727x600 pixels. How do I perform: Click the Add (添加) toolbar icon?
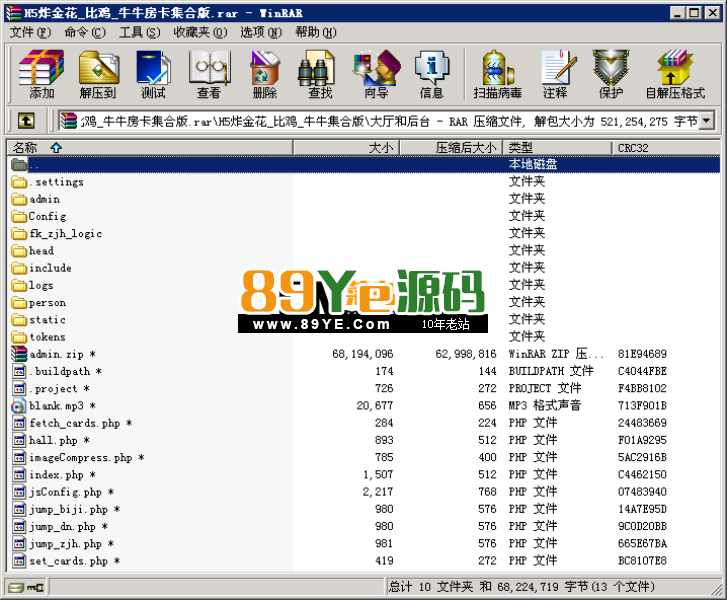[x=42, y=74]
